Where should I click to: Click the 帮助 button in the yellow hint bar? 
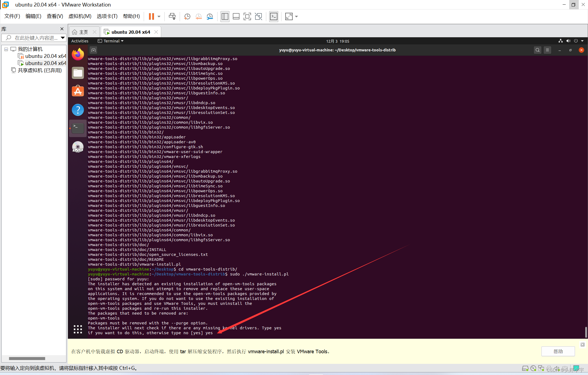pyautogui.click(x=558, y=351)
